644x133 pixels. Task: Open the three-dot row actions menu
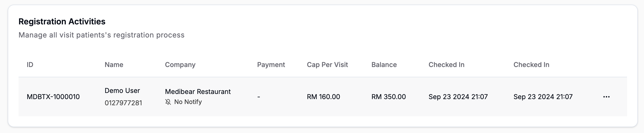(606, 97)
